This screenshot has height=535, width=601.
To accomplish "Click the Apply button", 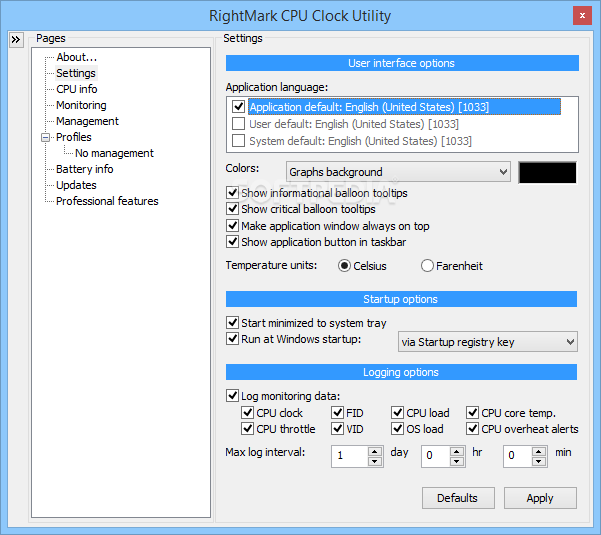I will (x=540, y=498).
